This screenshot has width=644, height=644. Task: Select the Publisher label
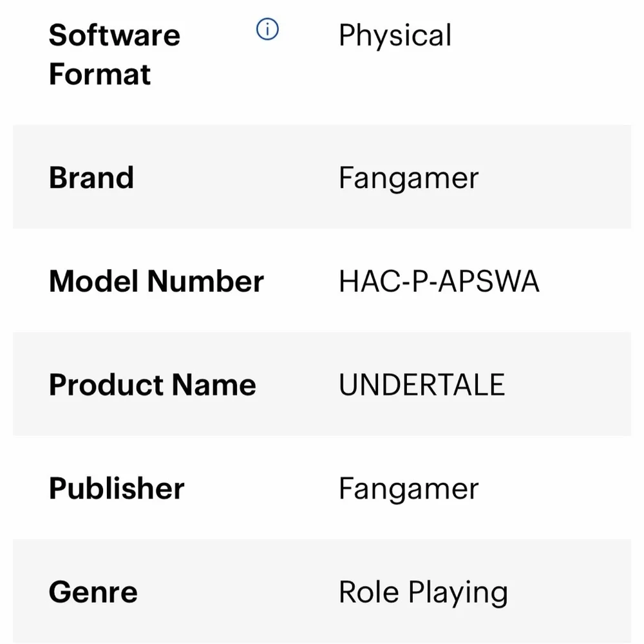point(117,488)
